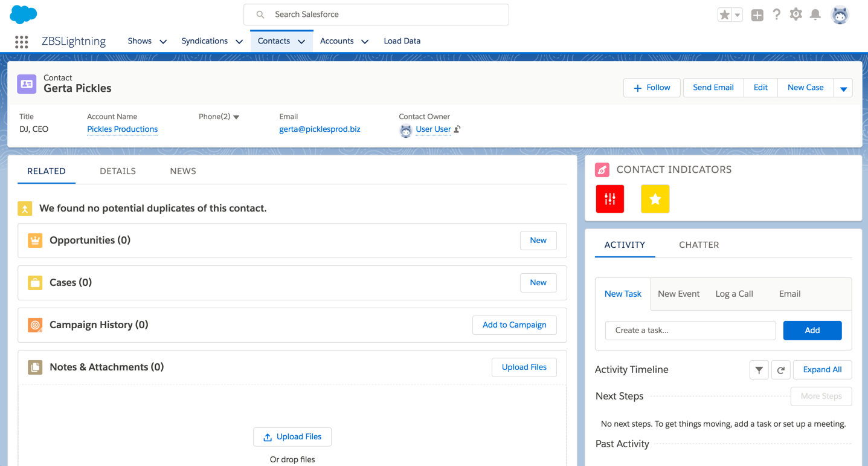This screenshot has height=466, width=868.
Task: Open the App Launcher grid icon
Action: click(x=22, y=41)
